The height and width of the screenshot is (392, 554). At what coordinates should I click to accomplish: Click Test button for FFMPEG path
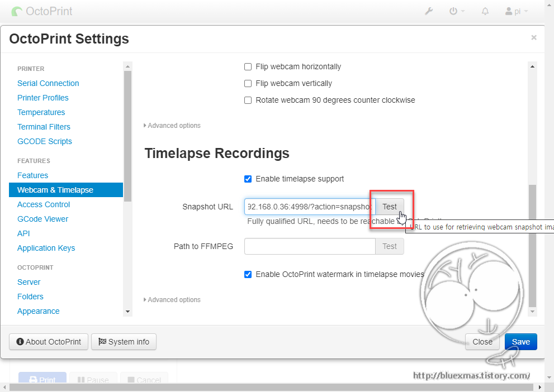(x=389, y=246)
